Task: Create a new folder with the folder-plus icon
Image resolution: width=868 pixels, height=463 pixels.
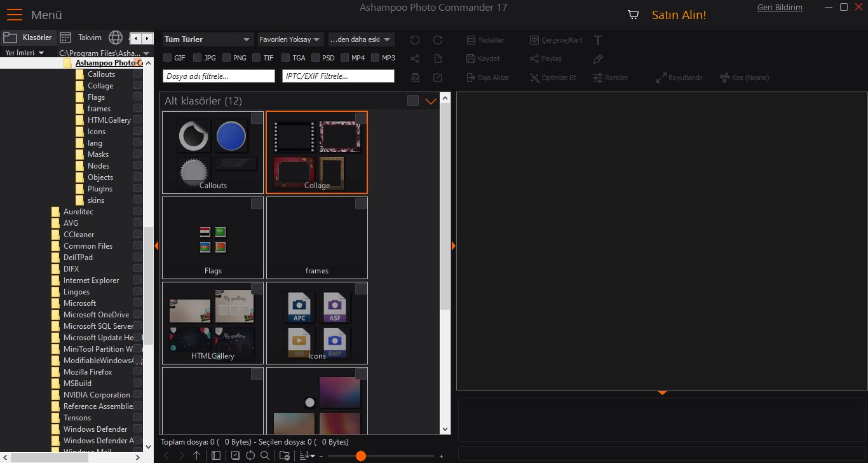Action: click(285, 455)
